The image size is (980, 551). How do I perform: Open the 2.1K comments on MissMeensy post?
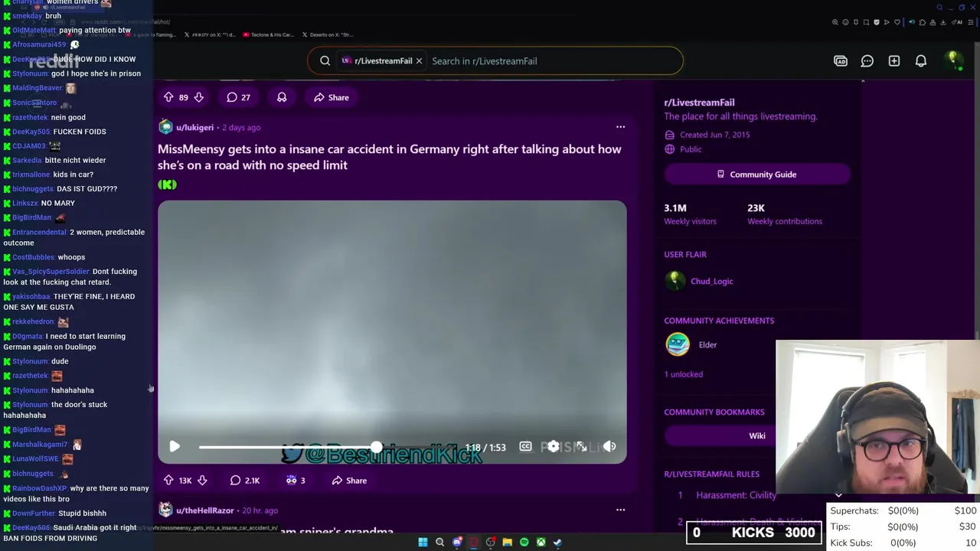245,481
